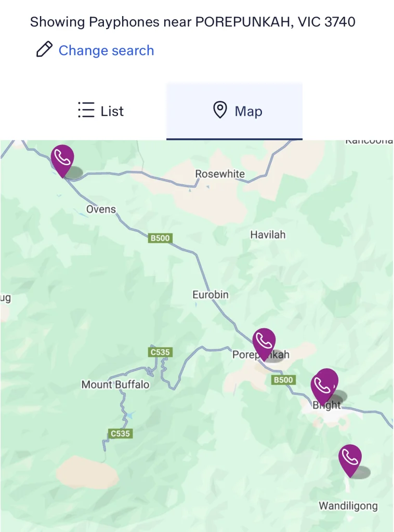Click the payphone pin near Ovens
The width and height of the screenshot is (394, 532).
62,157
